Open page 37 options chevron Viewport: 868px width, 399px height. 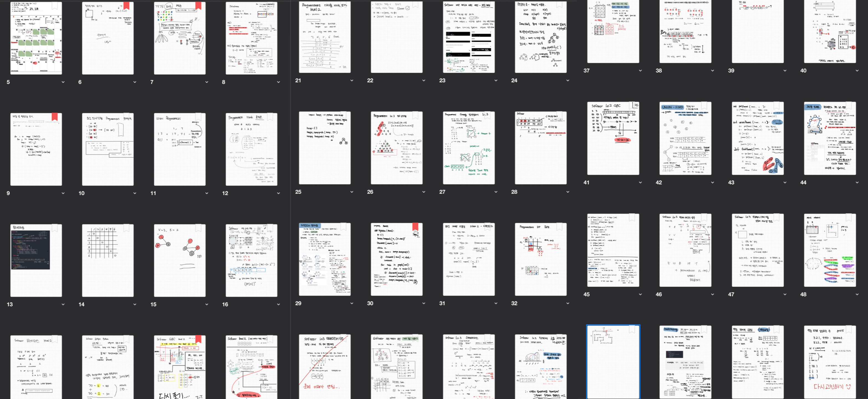point(640,70)
